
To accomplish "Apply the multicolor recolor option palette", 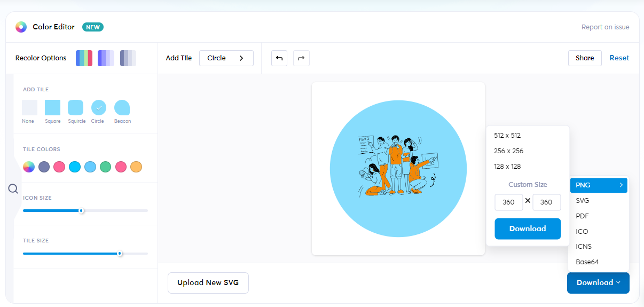I will (x=84, y=58).
